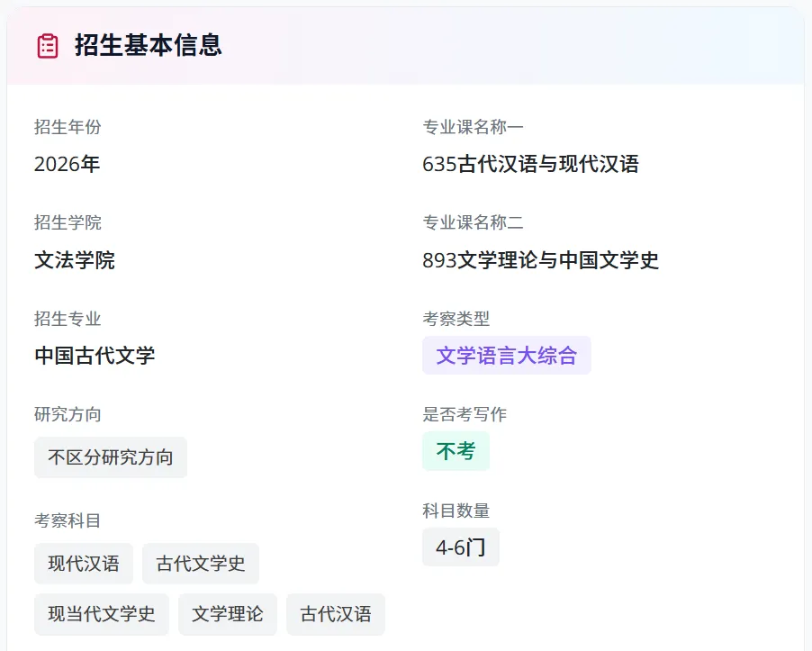Click the 2026年 enrollment year value
Screen dimensions: 812x651
tap(67, 164)
